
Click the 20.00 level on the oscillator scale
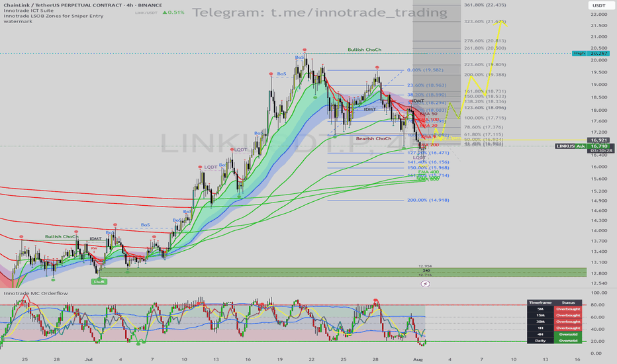pos(597,341)
